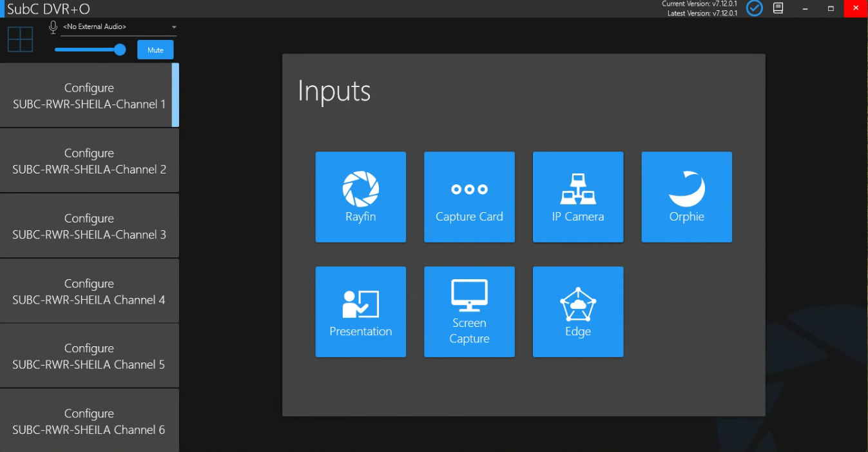Click the audio volume slider handle
Screen dimensions: 868x452
(x=120, y=50)
